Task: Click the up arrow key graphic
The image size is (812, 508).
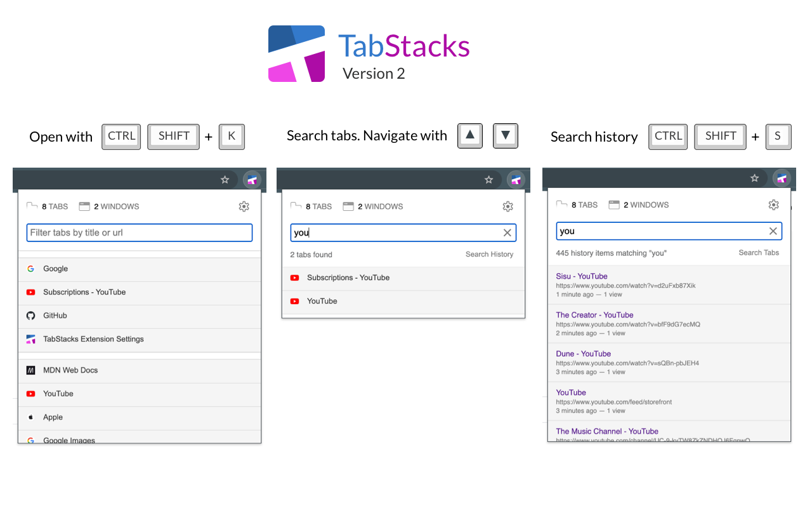Action: tap(470, 135)
